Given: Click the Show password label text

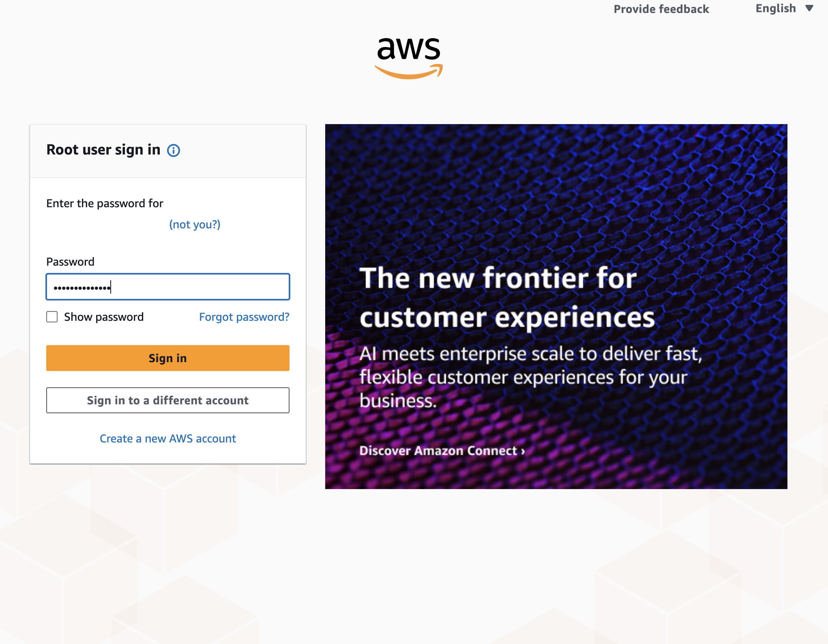Looking at the screenshot, I should coord(104,317).
